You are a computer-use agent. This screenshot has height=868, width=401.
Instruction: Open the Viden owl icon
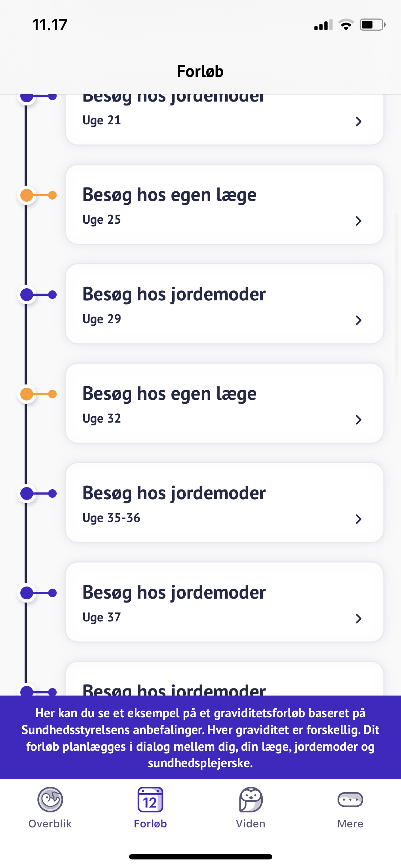pyautogui.click(x=251, y=799)
